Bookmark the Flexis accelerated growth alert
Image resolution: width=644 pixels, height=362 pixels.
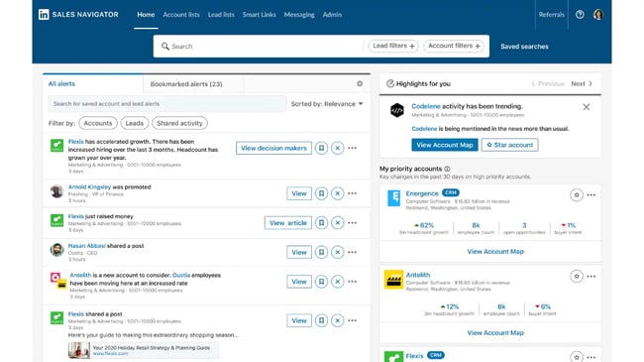pos(321,148)
